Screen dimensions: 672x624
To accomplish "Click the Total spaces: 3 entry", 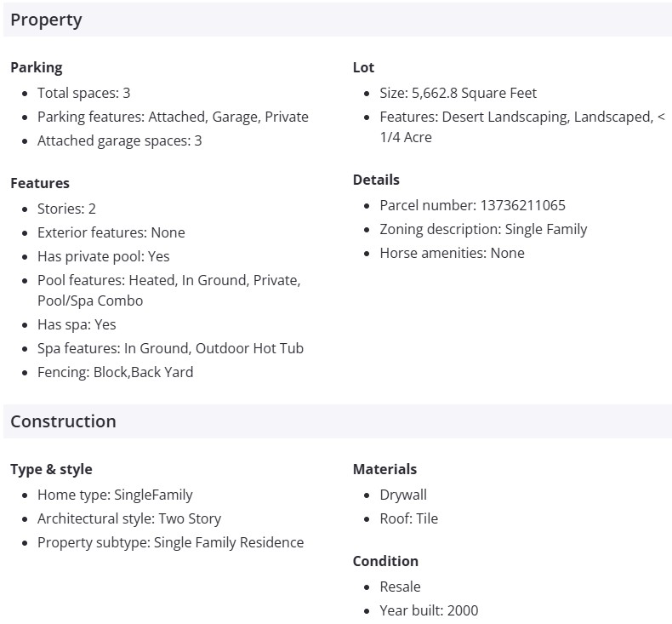I will [x=83, y=93].
